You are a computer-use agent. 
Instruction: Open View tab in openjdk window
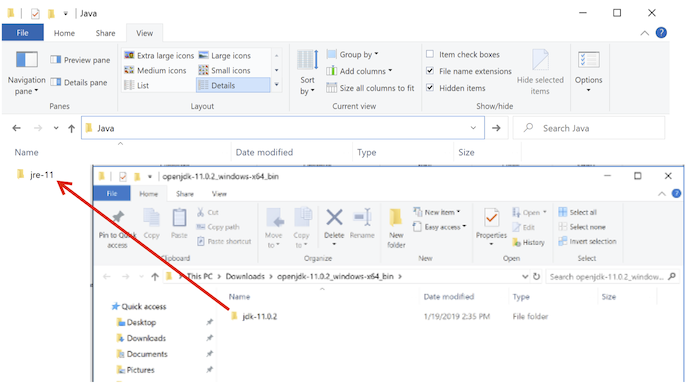pyautogui.click(x=219, y=193)
